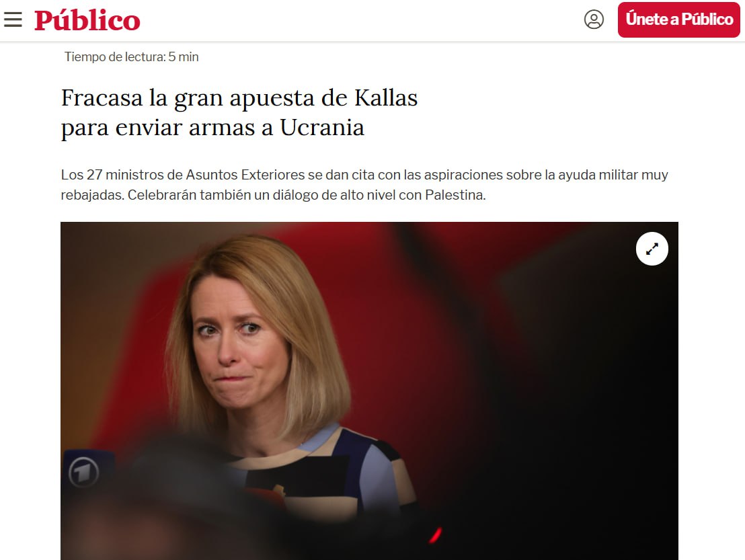Click the word 'Ucrania' in the headline
Image resolution: width=745 pixels, height=560 pixels.
(x=322, y=127)
